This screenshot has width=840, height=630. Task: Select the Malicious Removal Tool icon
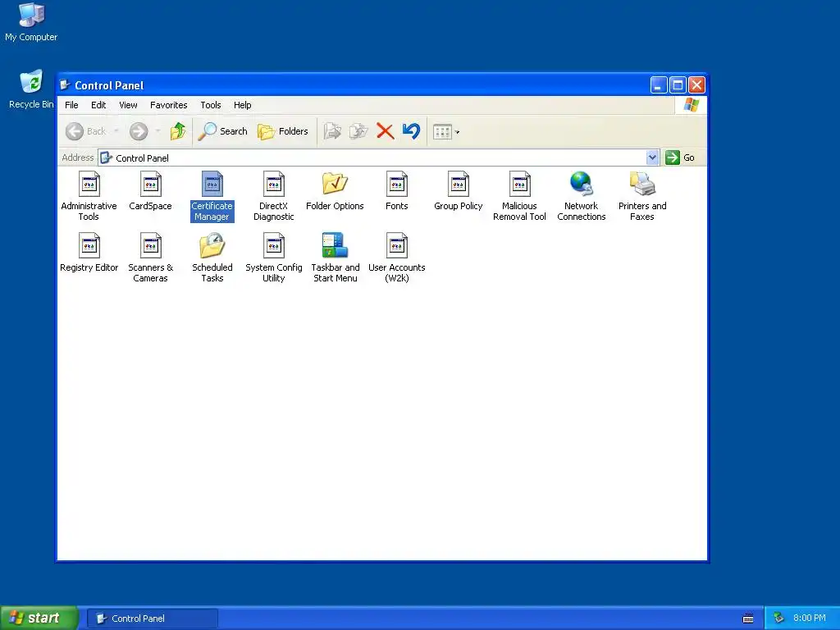click(519, 185)
